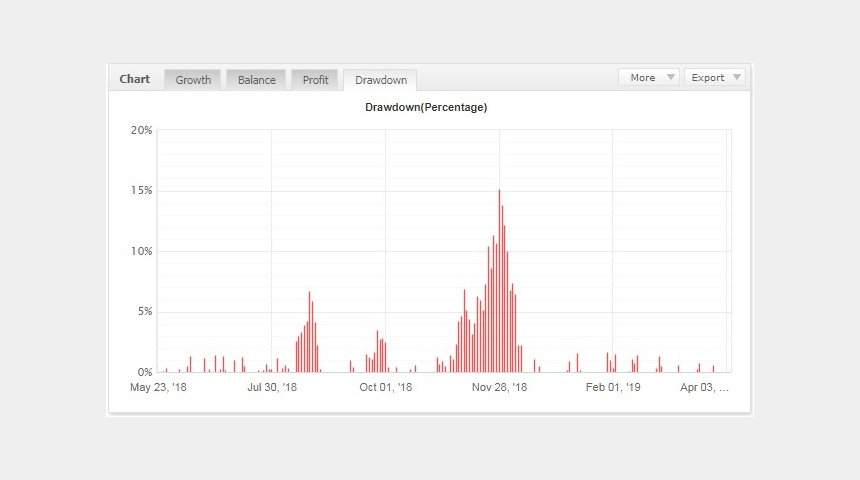Click the Oct 01, '18 date label
Image resolution: width=860 pixels, height=480 pixels.
coord(386,387)
